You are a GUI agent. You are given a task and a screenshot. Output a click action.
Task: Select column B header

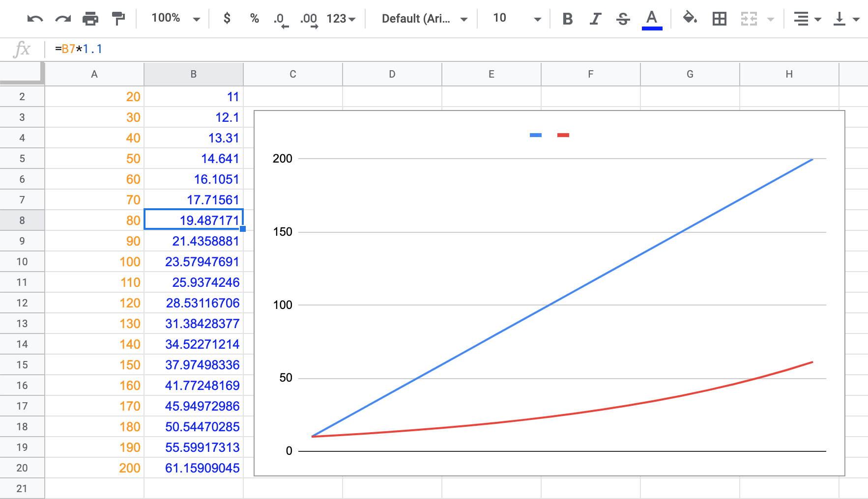[x=194, y=74]
